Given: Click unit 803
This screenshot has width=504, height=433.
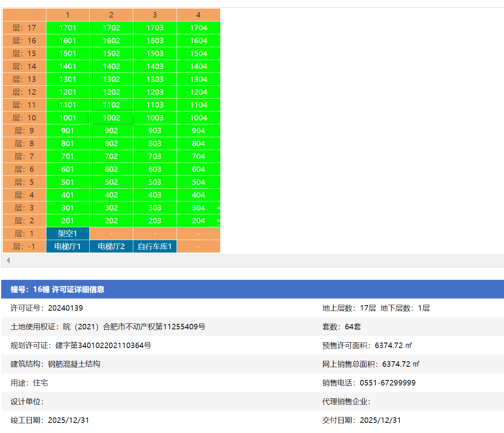Looking at the screenshot, I should coord(155,143).
